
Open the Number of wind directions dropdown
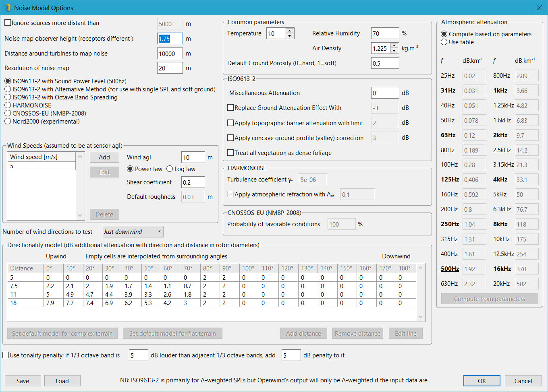pyautogui.click(x=133, y=232)
